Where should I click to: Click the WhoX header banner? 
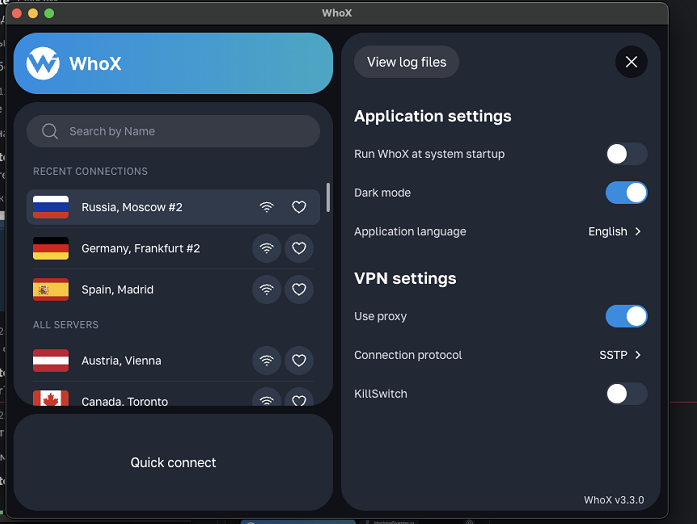click(173, 63)
